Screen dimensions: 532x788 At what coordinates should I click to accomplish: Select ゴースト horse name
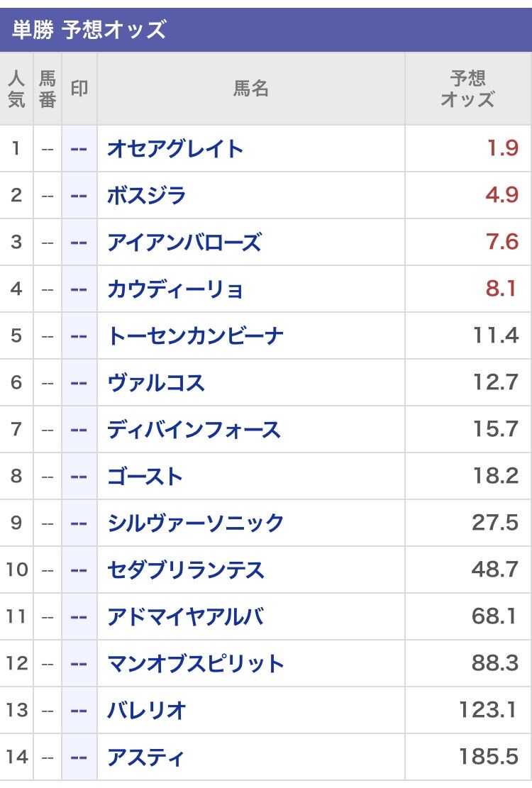pyautogui.click(x=145, y=476)
